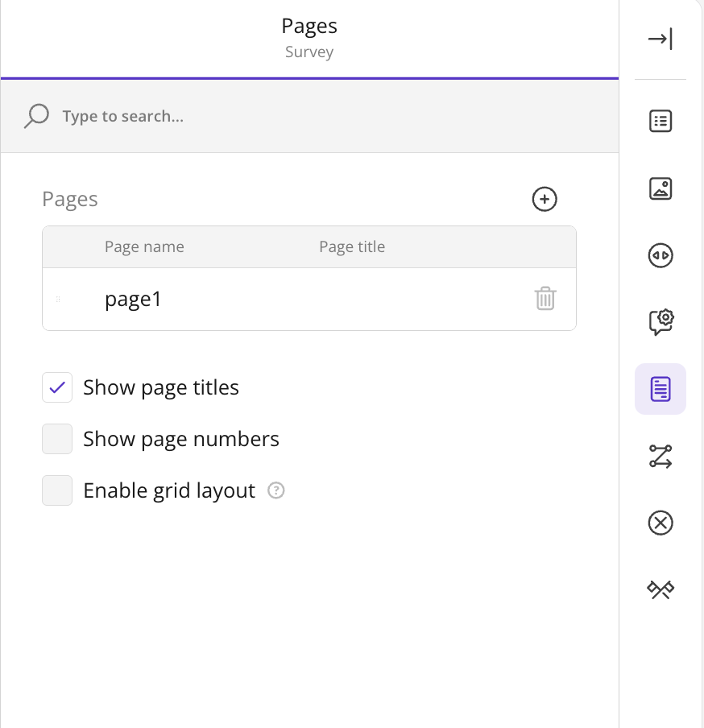Open the Logo image settings icon
Image resolution: width=704 pixels, height=728 pixels.
pyautogui.click(x=660, y=188)
